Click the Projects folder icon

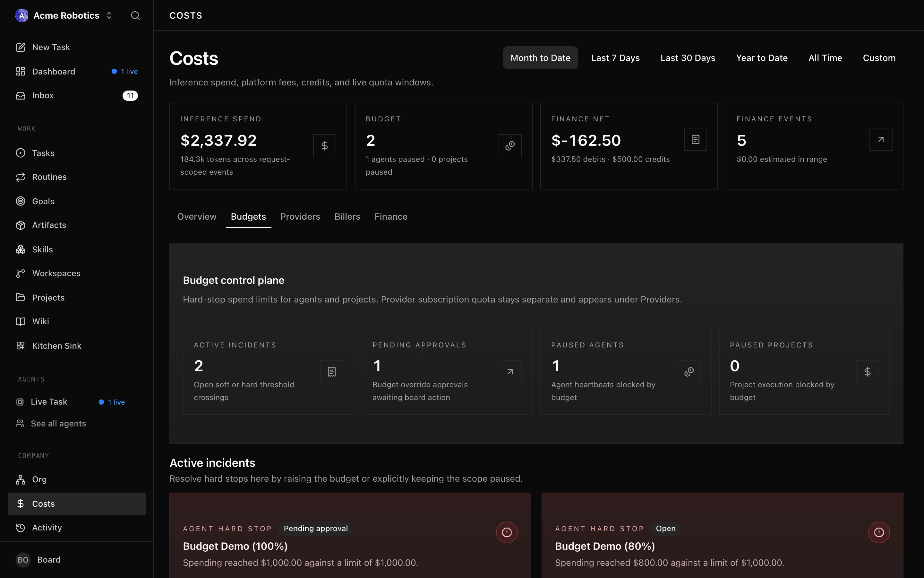[x=21, y=297]
